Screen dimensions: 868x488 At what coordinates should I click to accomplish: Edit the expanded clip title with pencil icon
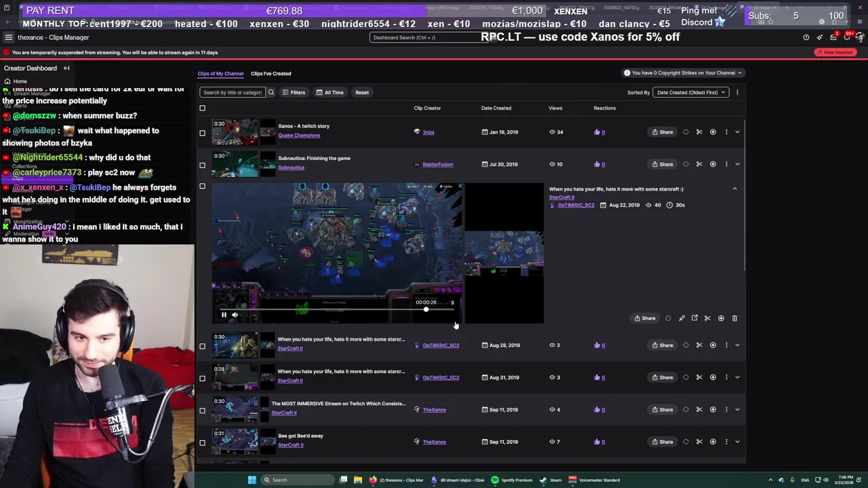tap(682, 318)
